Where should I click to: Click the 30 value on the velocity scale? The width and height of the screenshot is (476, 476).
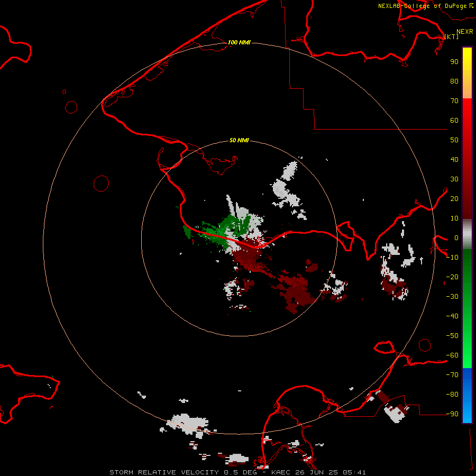454,179
